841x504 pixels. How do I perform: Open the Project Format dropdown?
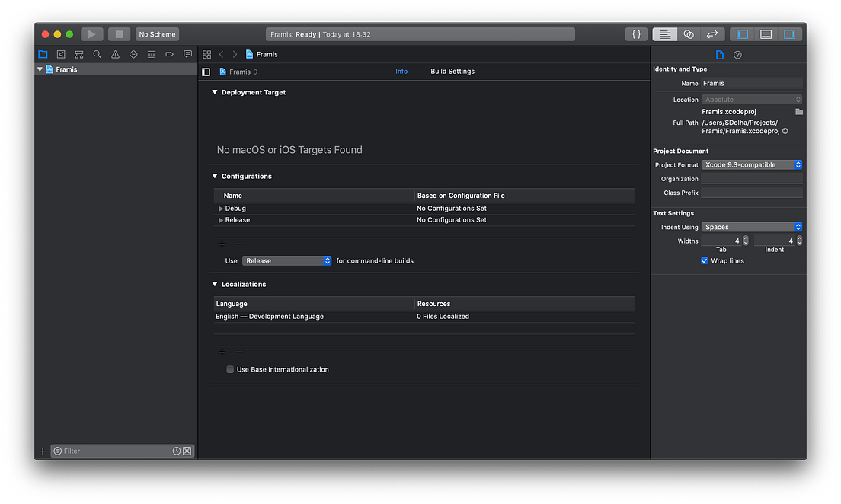(752, 164)
